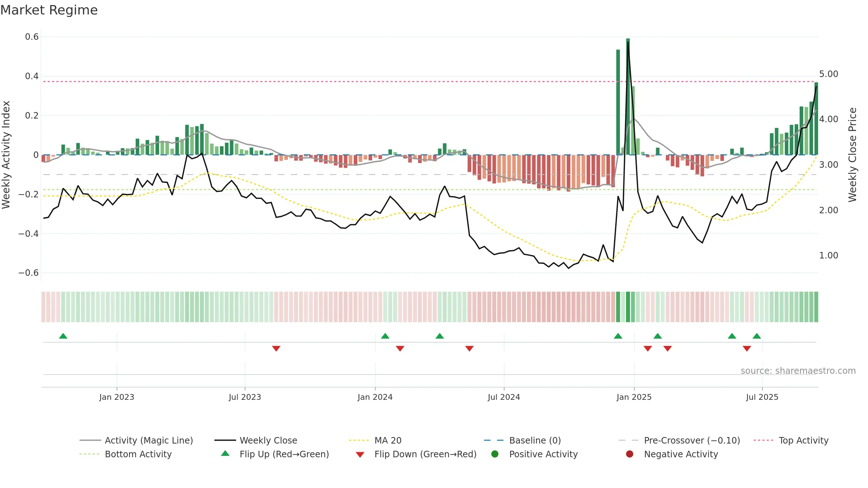Image resolution: width=868 pixels, height=488 pixels.
Task: Click the last green flip-up marker before Jul 2025
Action: pyautogui.click(x=757, y=336)
